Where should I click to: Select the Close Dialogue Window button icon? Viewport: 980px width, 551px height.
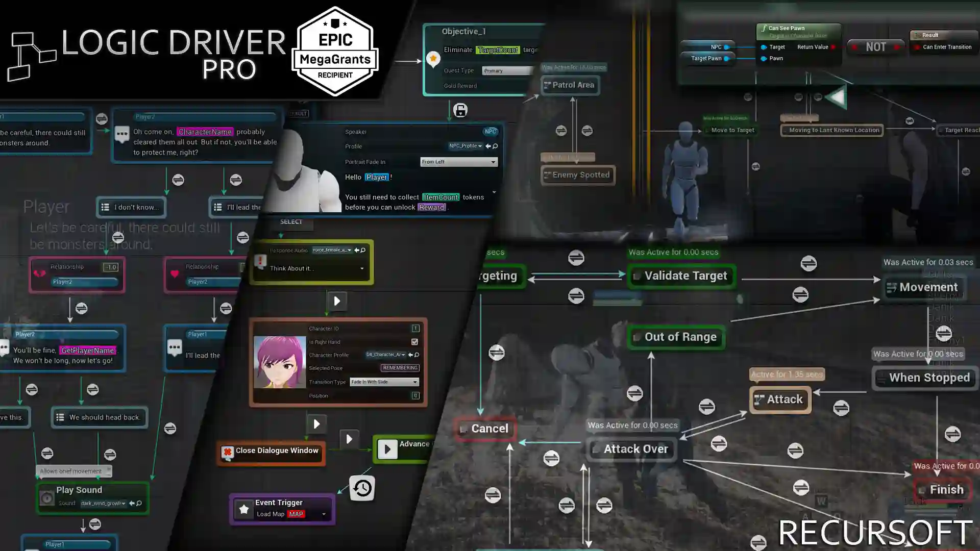[x=228, y=450]
